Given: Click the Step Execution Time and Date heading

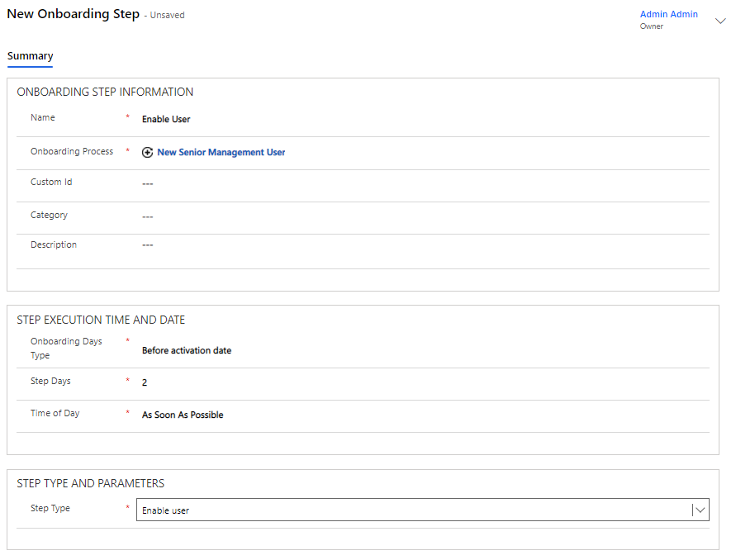Looking at the screenshot, I should pos(101,320).
